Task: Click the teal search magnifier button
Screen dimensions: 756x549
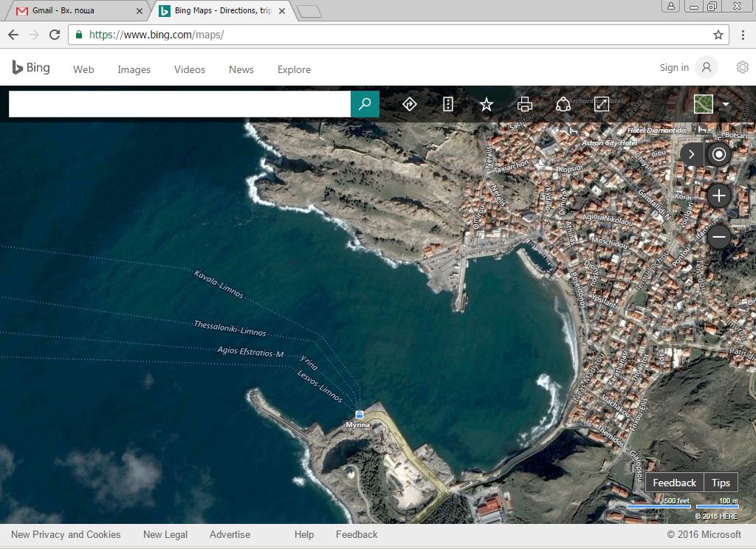Action: (365, 104)
